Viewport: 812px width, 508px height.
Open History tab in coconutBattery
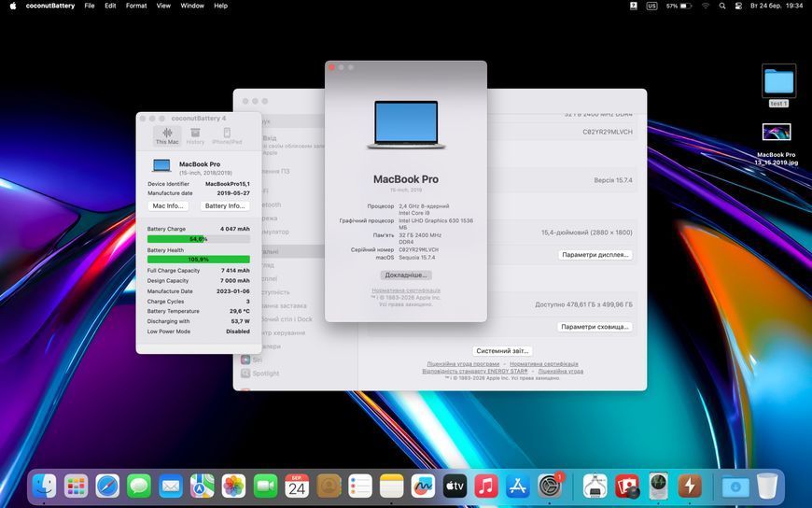[195, 136]
